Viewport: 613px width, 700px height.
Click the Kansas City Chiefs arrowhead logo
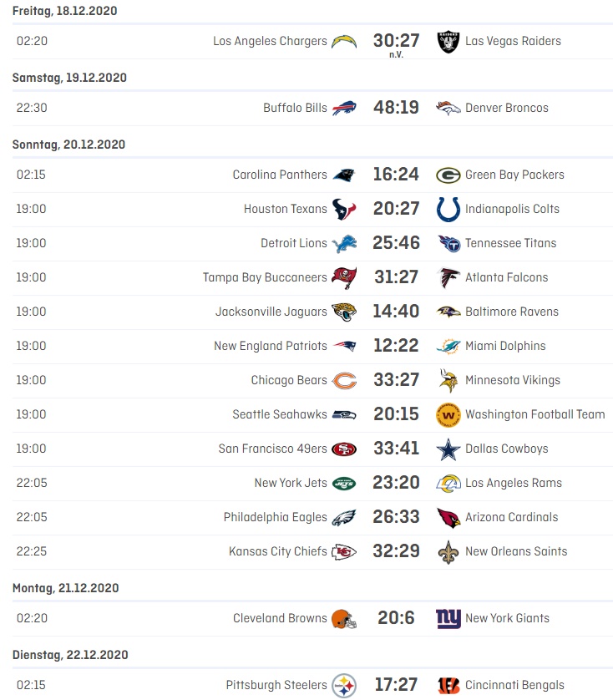click(x=344, y=552)
